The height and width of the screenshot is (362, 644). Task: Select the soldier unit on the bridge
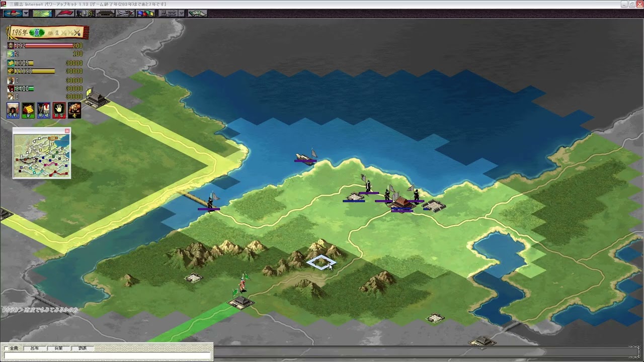(x=210, y=201)
